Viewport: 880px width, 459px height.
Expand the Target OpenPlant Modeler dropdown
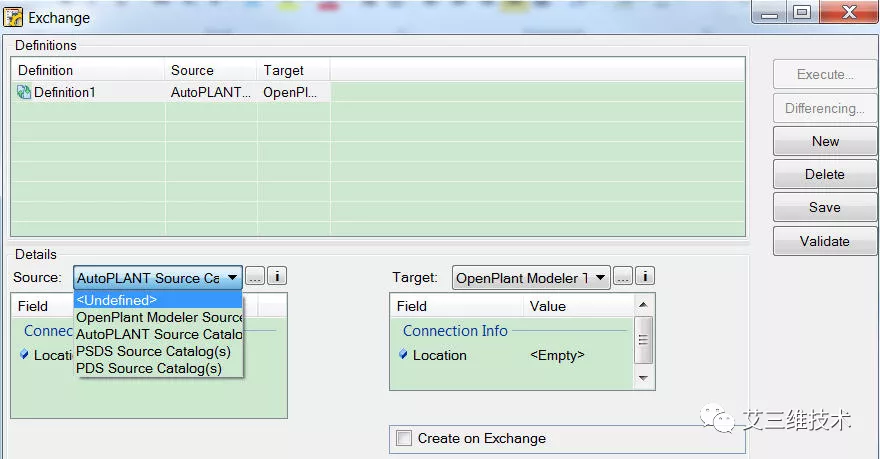pos(599,277)
